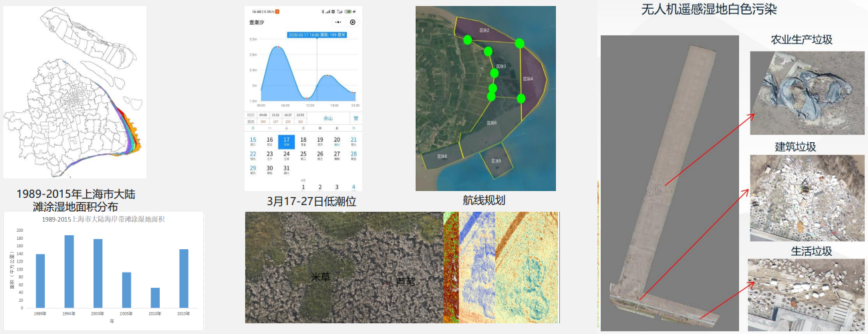Click the tide height tooltip label
This screenshot has height=334, width=868.
(x=317, y=35)
